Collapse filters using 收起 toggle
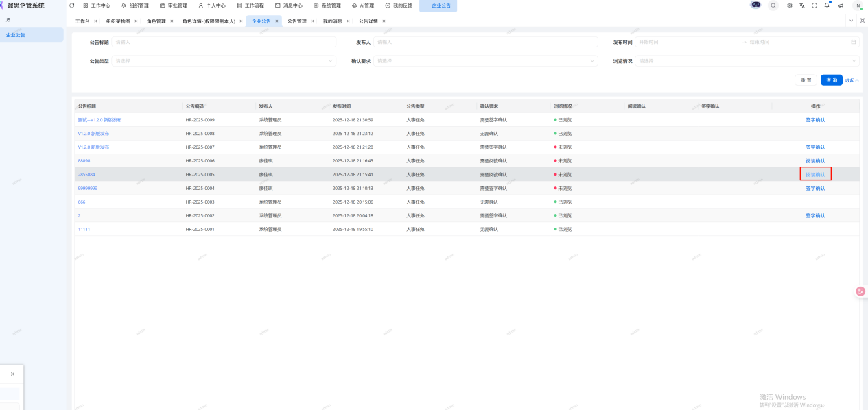This screenshot has width=868, height=410. point(852,80)
